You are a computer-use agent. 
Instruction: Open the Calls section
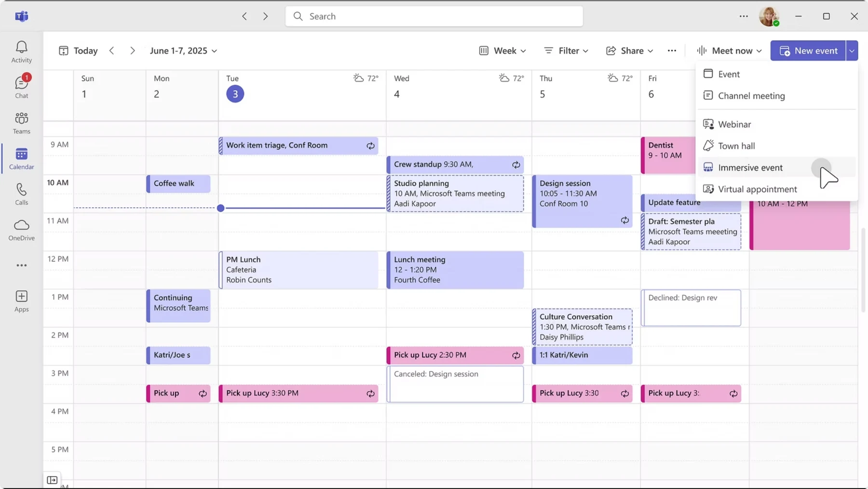pyautogui.click(x=22, y=194)
